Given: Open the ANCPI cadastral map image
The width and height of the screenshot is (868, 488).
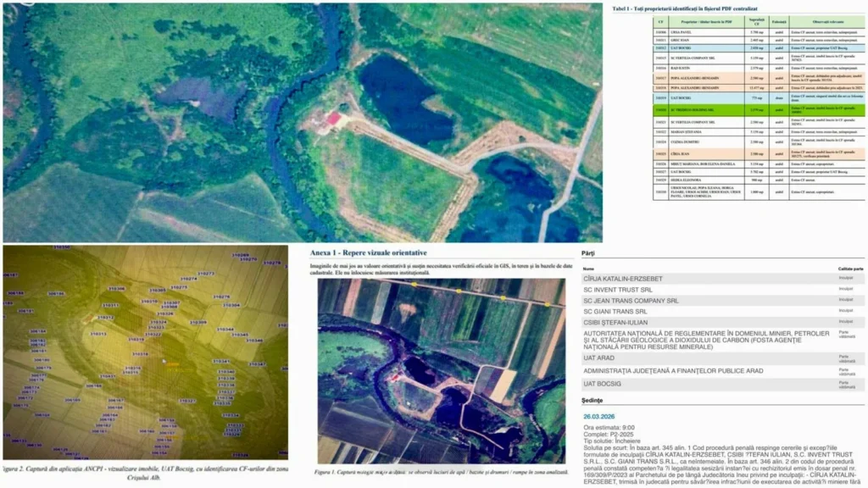Looking at the screenshot, I should click(146, 352).
